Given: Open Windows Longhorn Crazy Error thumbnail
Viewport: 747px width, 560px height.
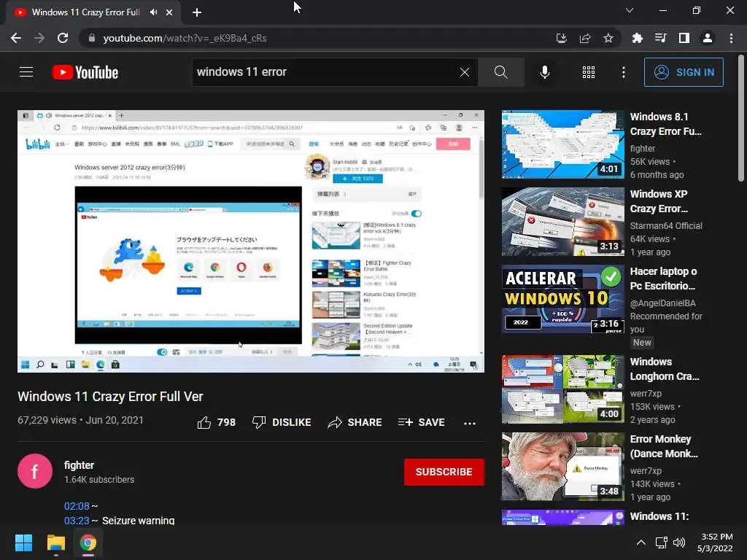Looking at the screenshot, I should (x=562, y=389).
